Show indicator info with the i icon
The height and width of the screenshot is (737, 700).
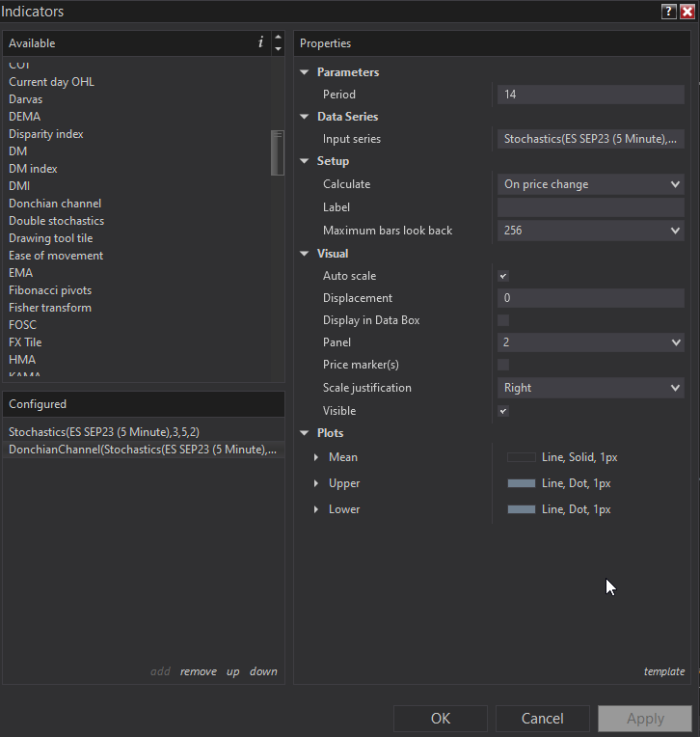pyautogui.click(x=260, y=42)
